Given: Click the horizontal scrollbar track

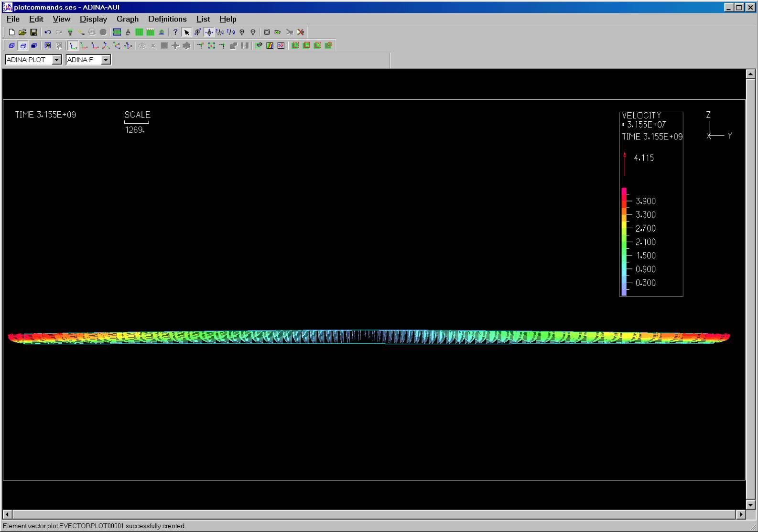Looking at the screenshot, I should [373, 515].
